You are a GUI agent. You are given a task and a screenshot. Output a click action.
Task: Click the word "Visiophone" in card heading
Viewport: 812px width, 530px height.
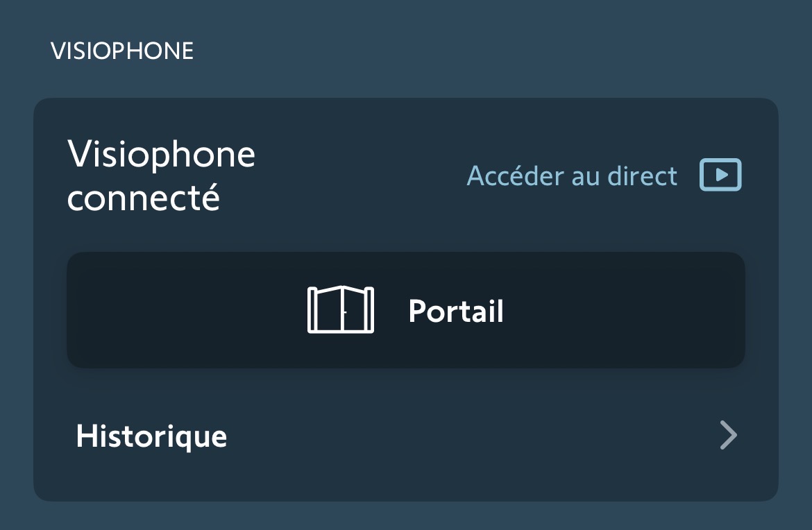click(x=161, y=154)
